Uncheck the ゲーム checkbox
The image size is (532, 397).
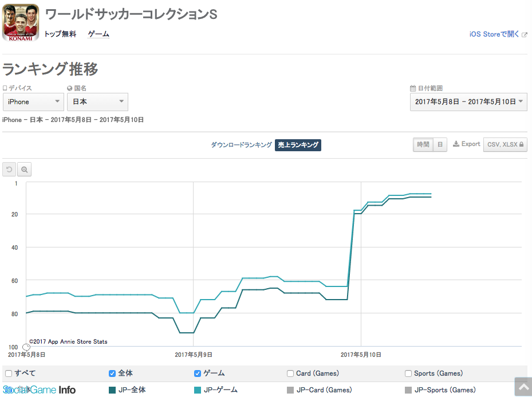pos(198,374)
